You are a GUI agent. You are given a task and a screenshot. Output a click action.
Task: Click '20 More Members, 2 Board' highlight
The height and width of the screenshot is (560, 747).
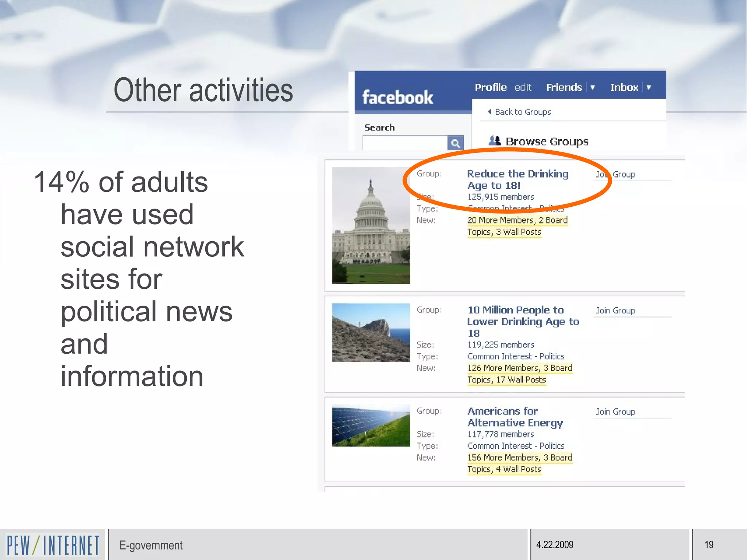(518, 220)
